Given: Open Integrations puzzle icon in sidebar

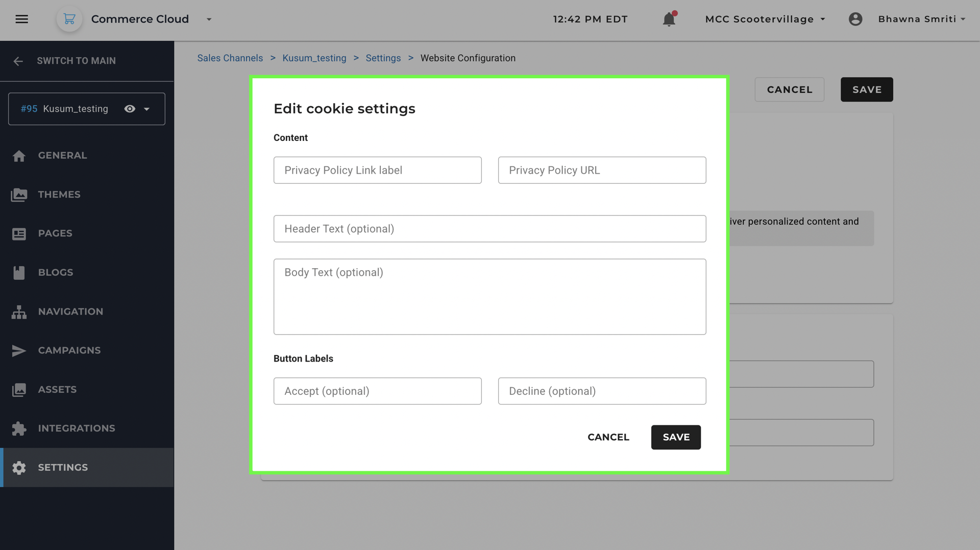Looking at the screenshot, I should (x=19, y=428).
